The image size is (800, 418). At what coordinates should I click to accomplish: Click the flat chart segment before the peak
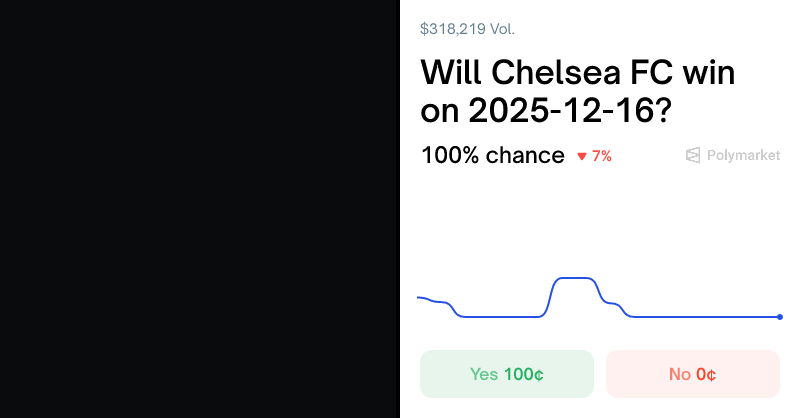pos(500,317)
